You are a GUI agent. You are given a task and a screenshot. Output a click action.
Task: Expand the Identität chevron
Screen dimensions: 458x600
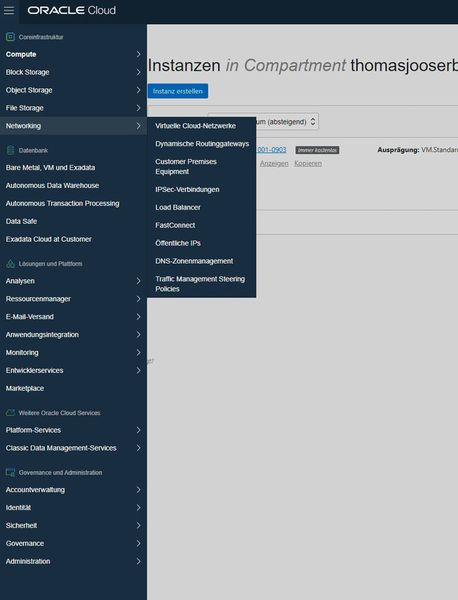pyautogui.click(x=139, y=508)
